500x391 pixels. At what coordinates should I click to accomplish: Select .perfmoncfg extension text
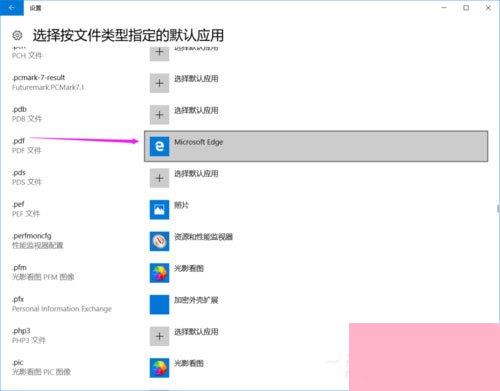point(32,236)
